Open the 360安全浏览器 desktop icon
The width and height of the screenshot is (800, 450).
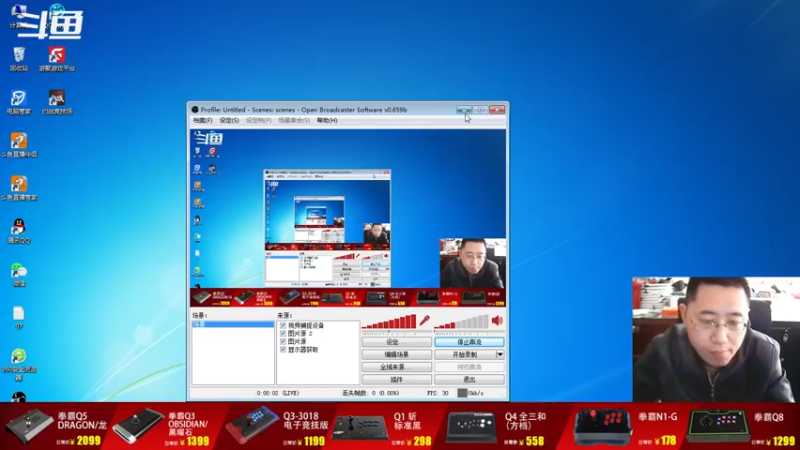19,364
